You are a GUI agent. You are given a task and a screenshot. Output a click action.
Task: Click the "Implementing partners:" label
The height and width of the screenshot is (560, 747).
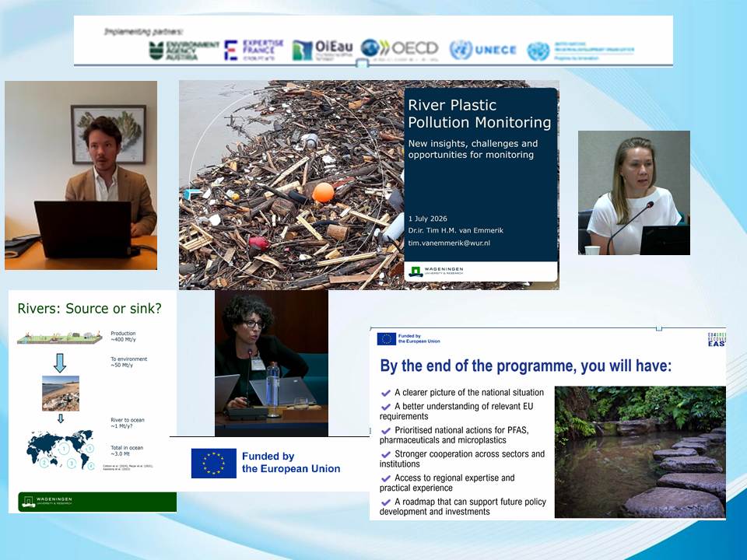(x=143, y=32)
